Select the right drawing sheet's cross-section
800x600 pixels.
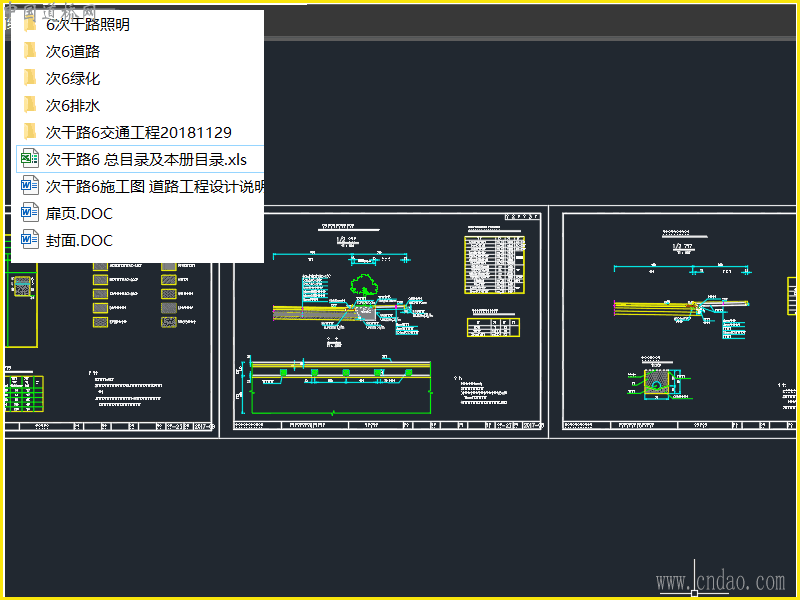(x=681, y=307)
